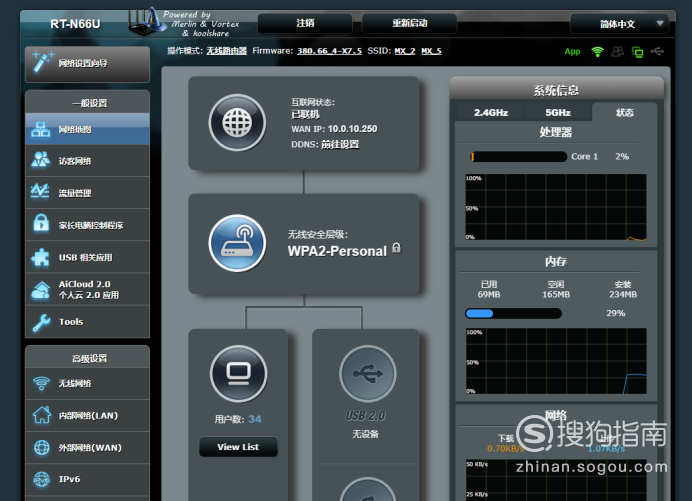The image size is (692, 501).
Task: Click the USB puzzle piece icon
Action: 41,257
